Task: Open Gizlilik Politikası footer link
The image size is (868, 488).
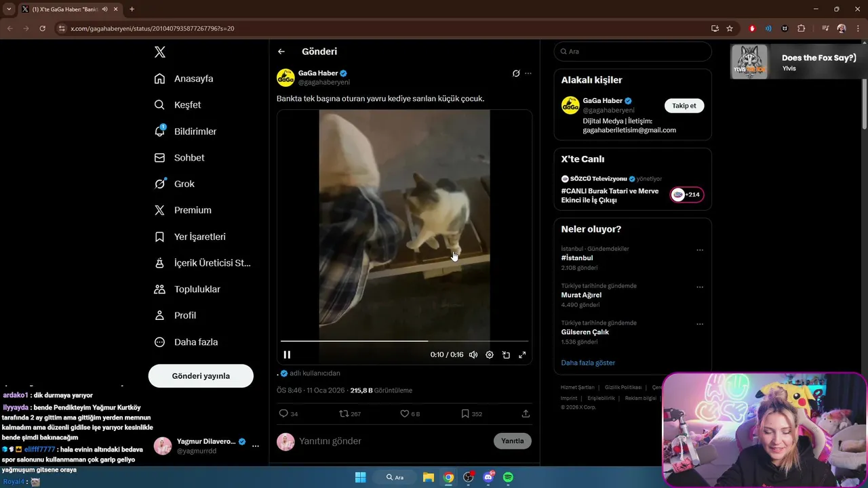Action: (x=623, y=388)
